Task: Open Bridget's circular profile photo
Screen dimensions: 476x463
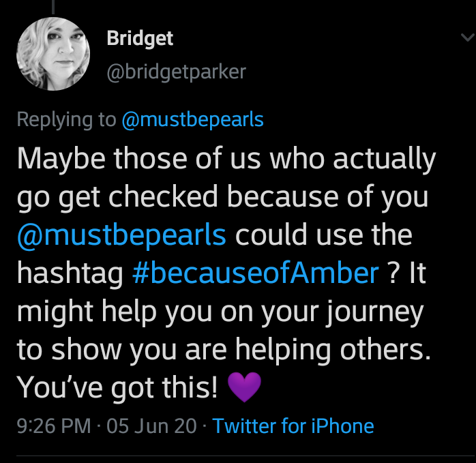Action: click(x=53, y=54)
